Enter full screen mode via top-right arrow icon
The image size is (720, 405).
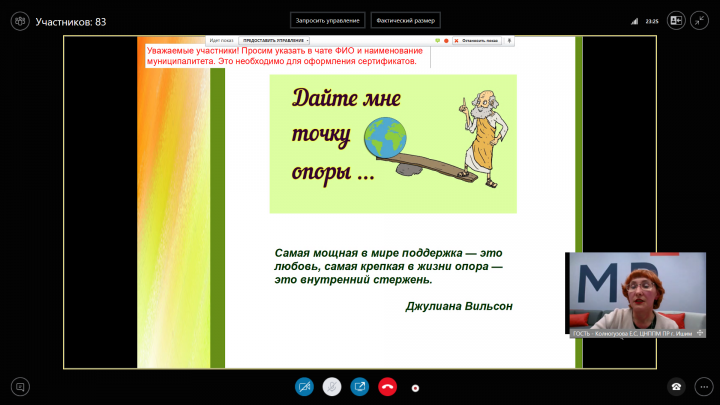click(701, 20)
